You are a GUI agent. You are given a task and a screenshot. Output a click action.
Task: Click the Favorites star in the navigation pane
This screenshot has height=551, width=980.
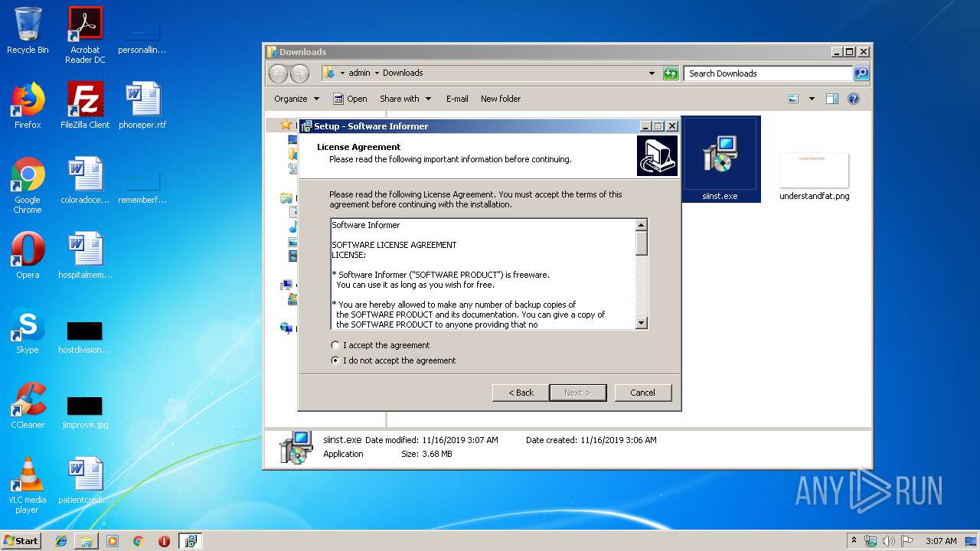(286, 124)
